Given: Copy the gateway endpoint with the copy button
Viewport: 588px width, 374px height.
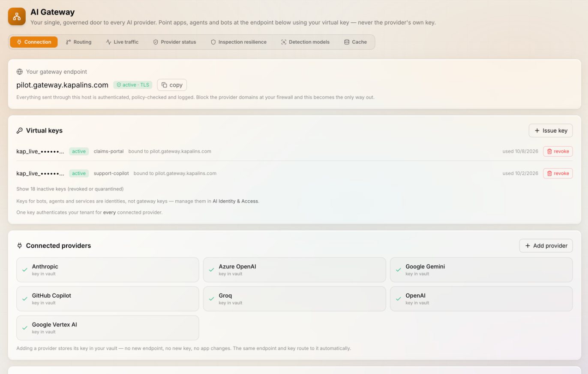Looking at the screenshot, I should pyautogui.click(x=172, y=85).
